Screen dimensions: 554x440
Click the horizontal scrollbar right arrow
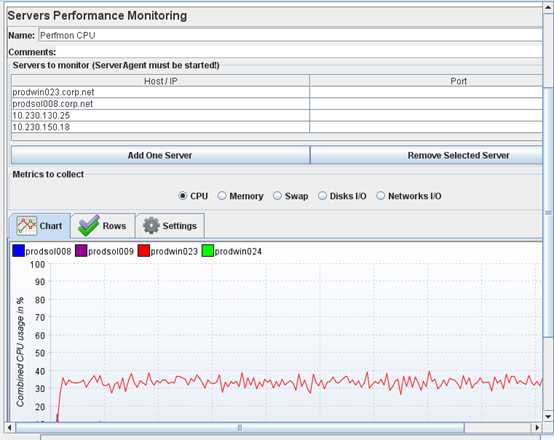537,428
